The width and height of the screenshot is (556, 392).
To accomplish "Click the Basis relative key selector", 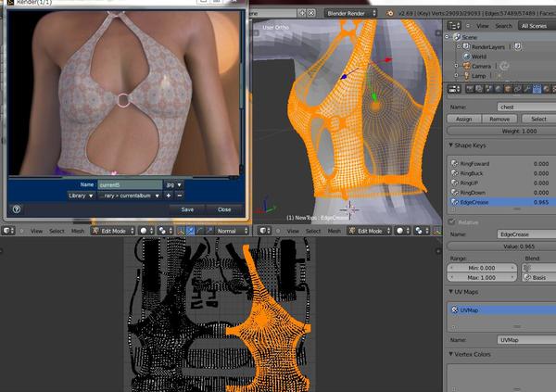I will pyautogui.click(x=538, y=277).
